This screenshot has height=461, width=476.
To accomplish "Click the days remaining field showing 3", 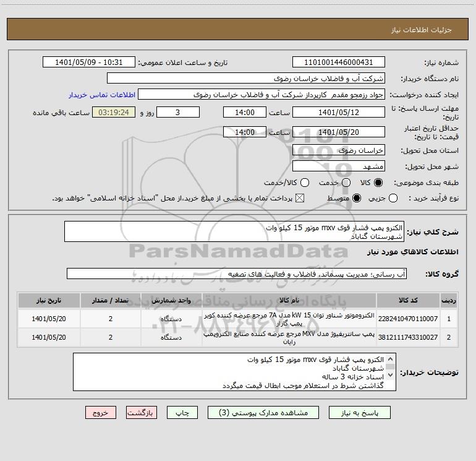I will (178, 112).
